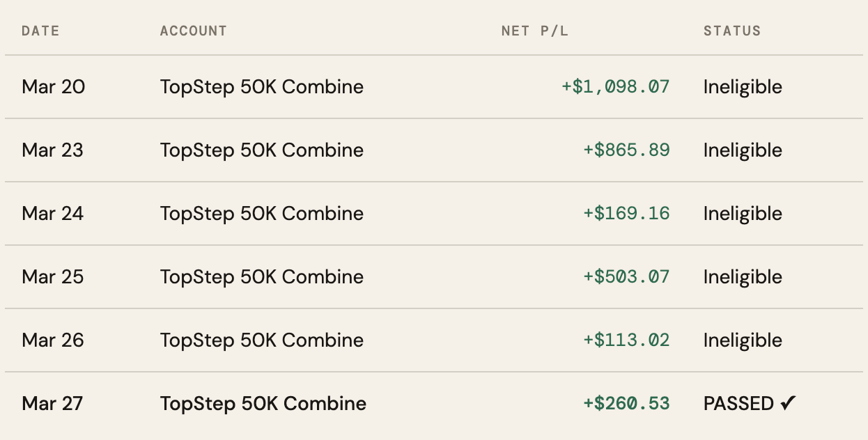Viewport: 868px width, 440px height.
Task: Open the Mar 23 TopStep 50K Combine account
Action: (x=261, y=150)
